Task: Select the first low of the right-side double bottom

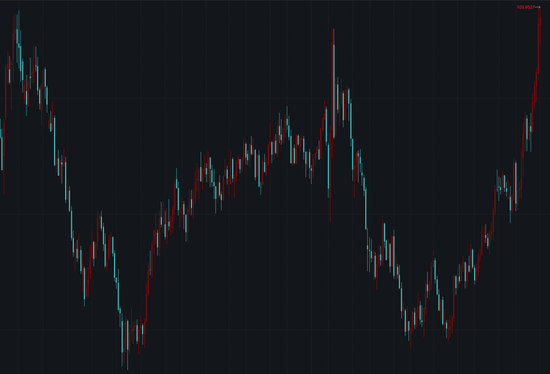Action: point(409,328)
